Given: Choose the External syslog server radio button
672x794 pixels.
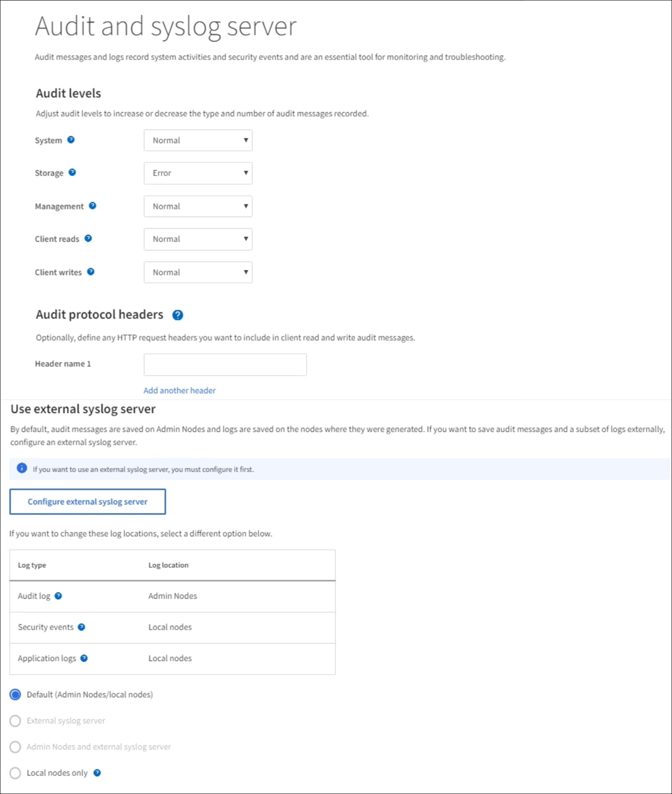Looking at the screenshot, I should (x=15, y=721).
